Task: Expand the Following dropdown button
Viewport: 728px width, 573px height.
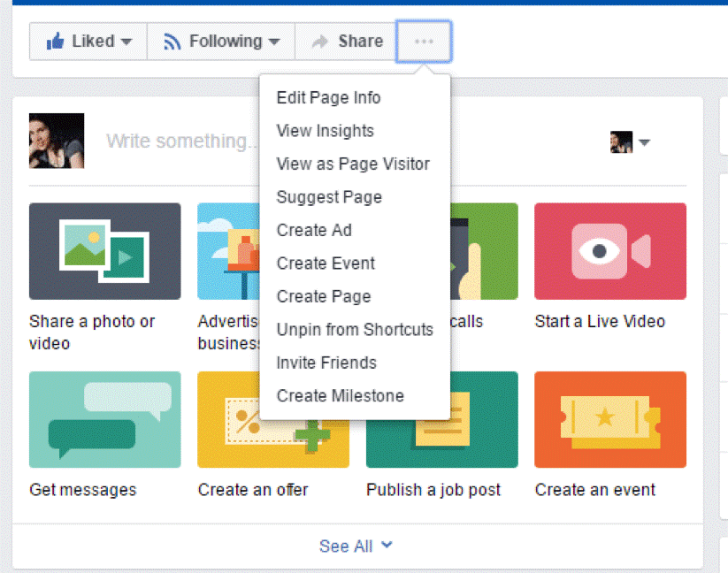Action: point(221,42)
